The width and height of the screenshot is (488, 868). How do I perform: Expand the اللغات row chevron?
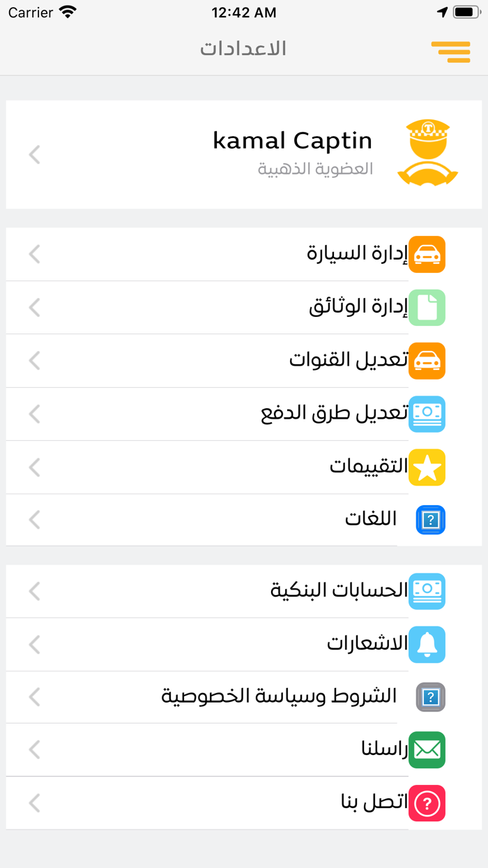[x=35, y=520]
